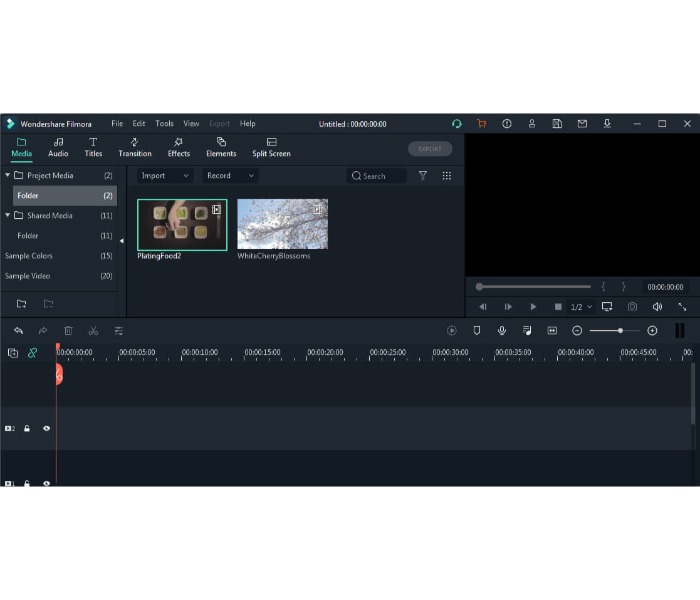This screenshot has height=600, width=700.
Task: Click the media Search field
Action: click(377, 176)
